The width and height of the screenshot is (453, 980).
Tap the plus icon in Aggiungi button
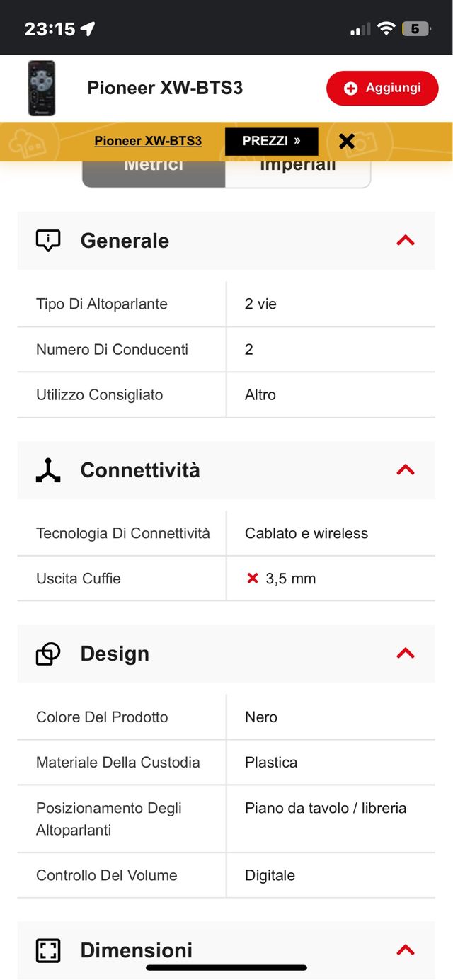(350, 89)
